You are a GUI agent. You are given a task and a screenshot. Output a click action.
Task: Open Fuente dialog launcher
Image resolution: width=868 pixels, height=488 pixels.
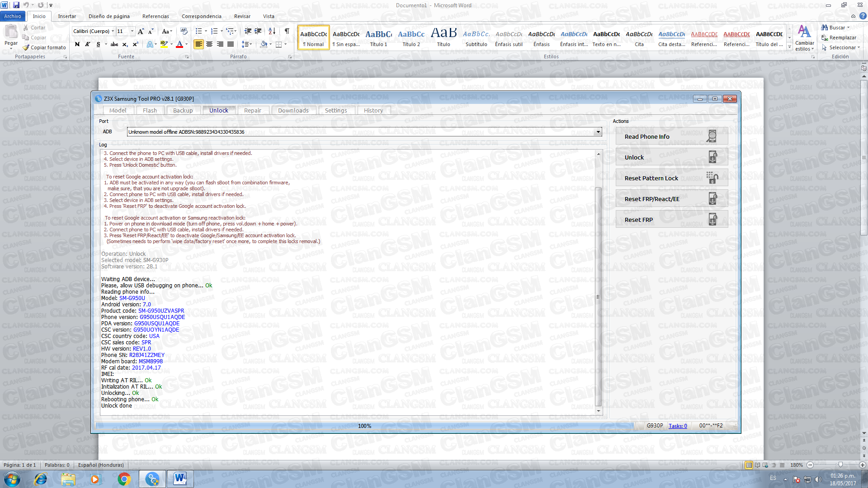[x=187, y=57]
